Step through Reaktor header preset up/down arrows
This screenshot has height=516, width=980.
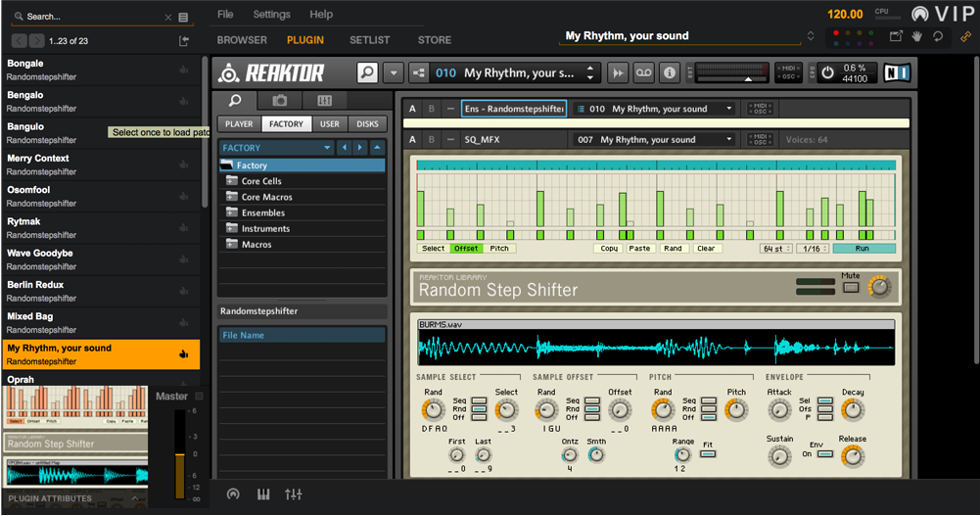pyautogui.click(x=590, y=73)
